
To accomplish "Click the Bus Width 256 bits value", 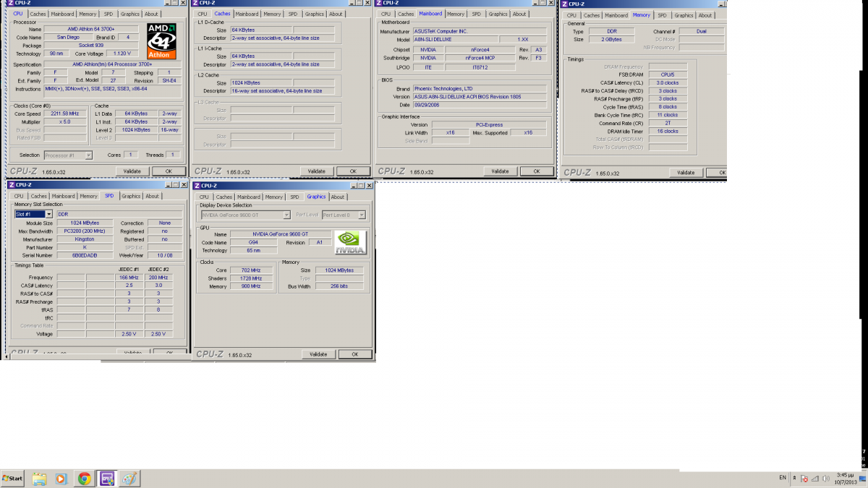I will pyautogui.click(x=339, y=286).
